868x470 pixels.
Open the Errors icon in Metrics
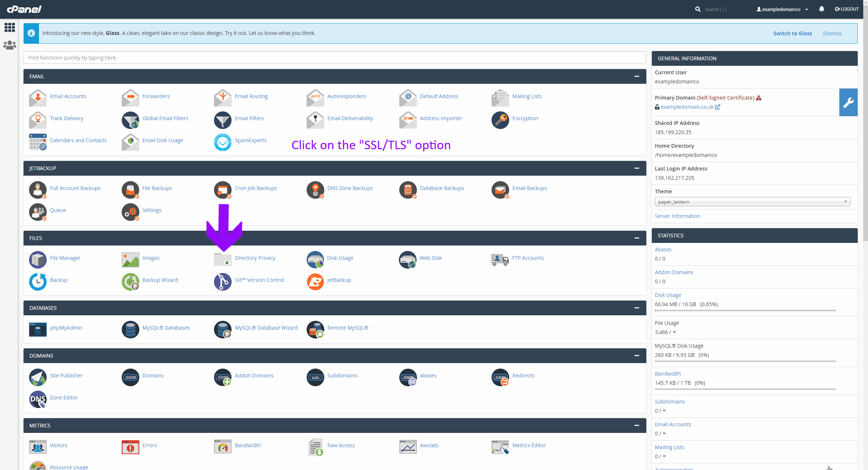pos(130,447)
